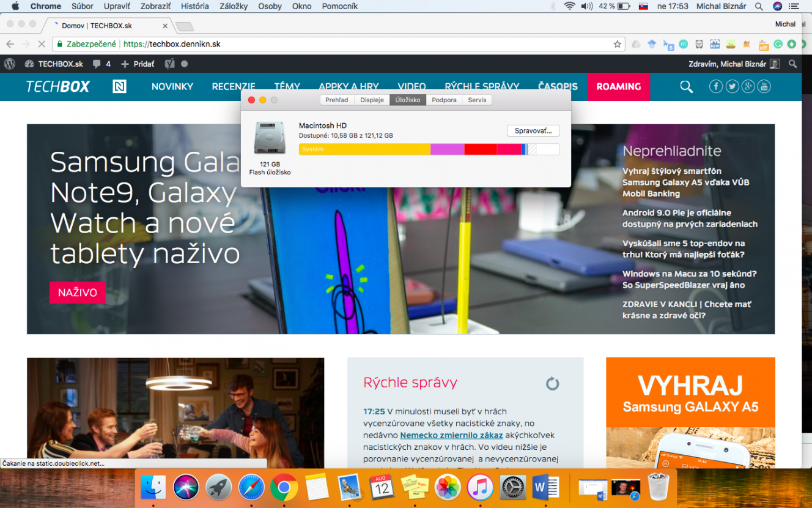Click the TECHBOX site logo
Image resolution: width=812 pixels, height=508 pixels.
point(58,87)
